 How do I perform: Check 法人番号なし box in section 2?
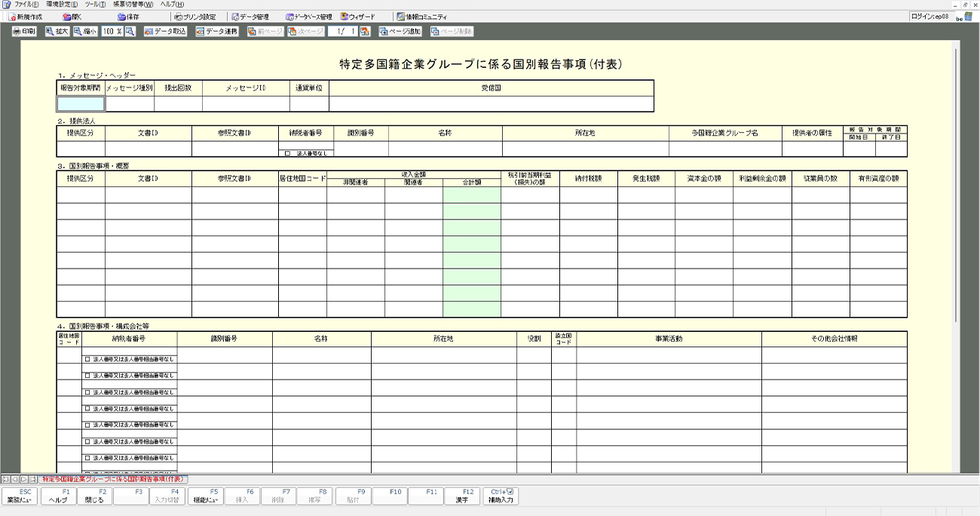288,153
